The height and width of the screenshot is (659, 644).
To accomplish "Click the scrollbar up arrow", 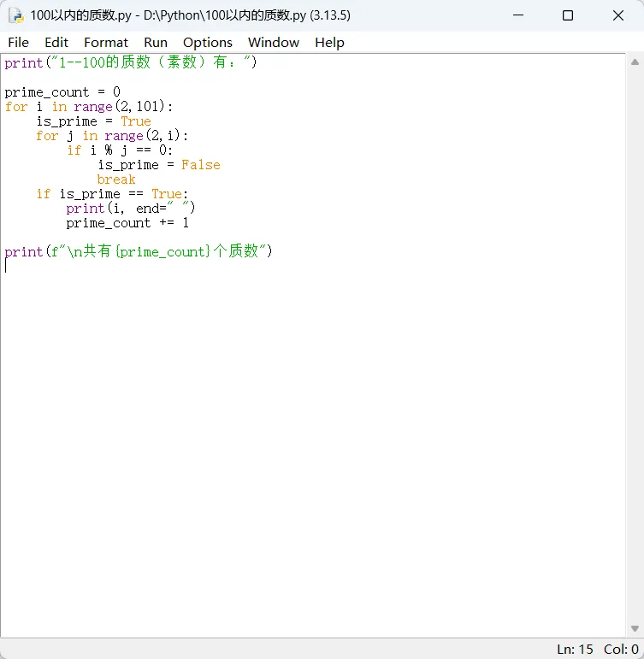I will click(x=635, y=62).
